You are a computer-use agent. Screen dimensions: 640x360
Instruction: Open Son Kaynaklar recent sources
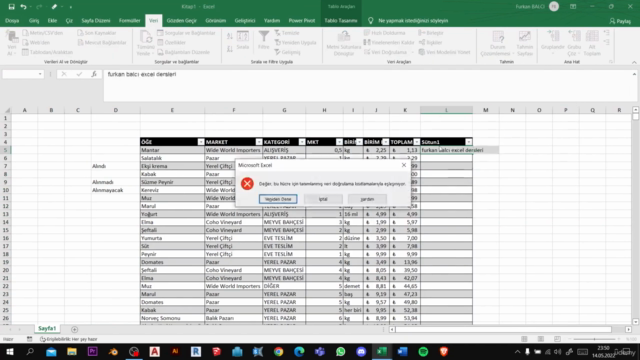[x=97, y=33]
